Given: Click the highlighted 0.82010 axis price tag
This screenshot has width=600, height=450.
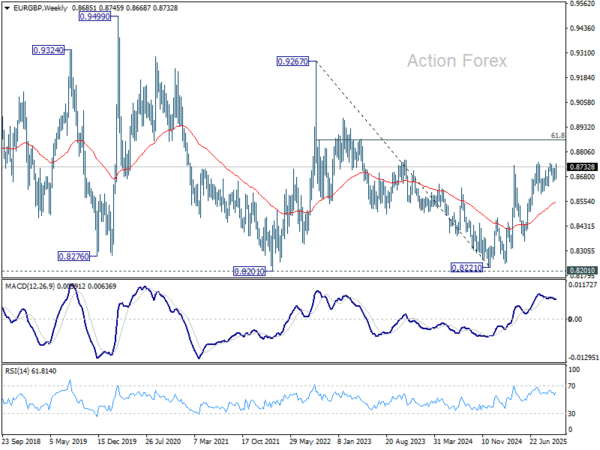Looking at the screenshot, I should point(582,270).
